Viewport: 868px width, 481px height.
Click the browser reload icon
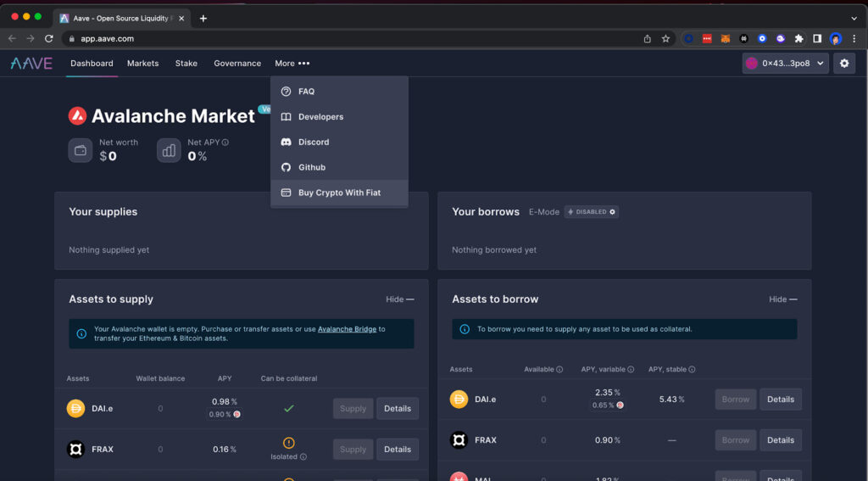49,39
